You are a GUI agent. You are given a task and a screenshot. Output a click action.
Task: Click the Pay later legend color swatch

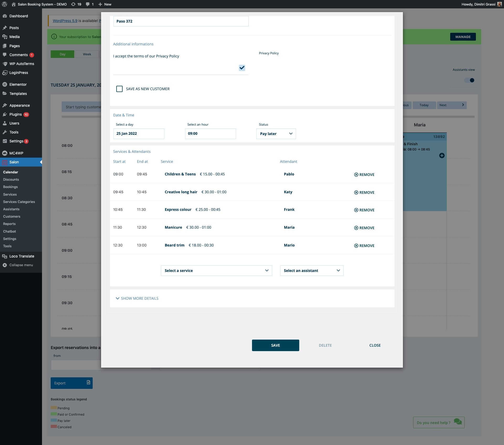54,420
